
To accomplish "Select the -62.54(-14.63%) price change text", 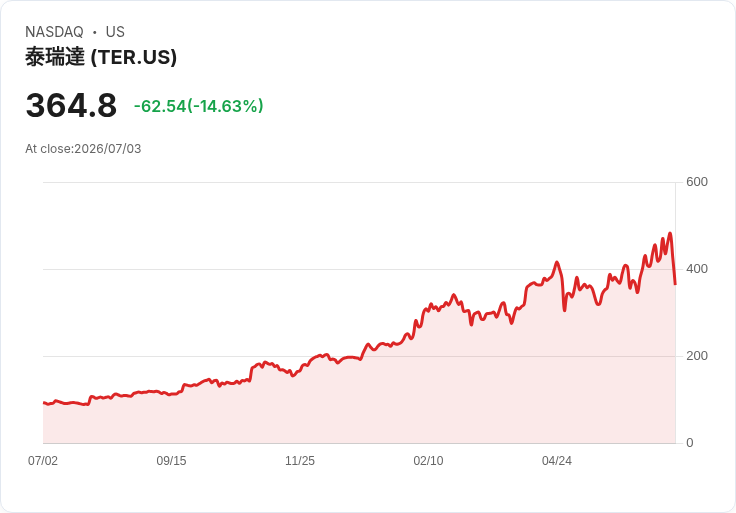I will (199, 106).
